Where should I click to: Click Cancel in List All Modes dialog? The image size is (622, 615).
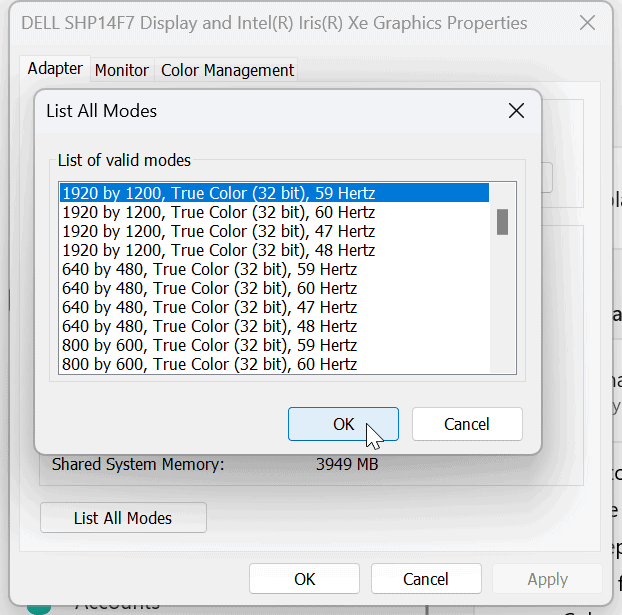[466, 424]
